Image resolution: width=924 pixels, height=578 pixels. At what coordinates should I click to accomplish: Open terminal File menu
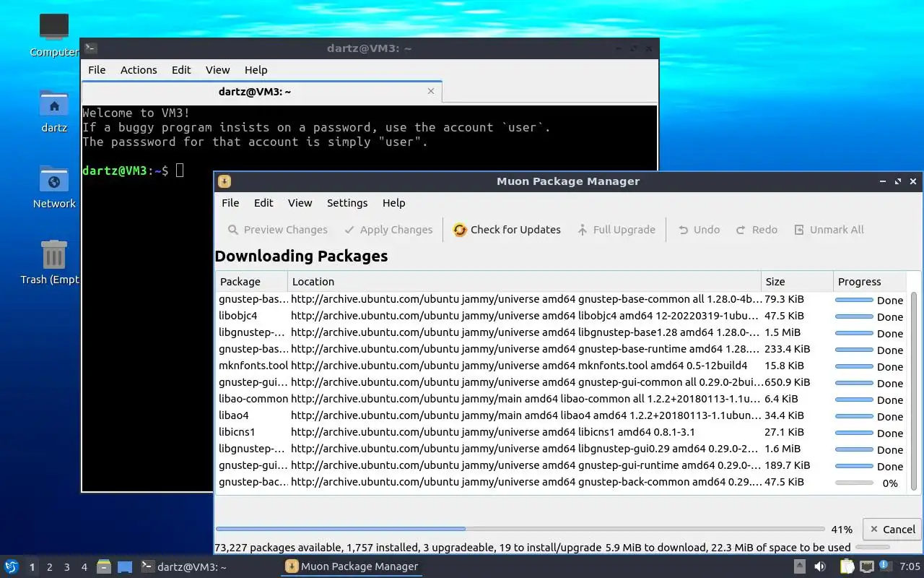click(97, 70)
